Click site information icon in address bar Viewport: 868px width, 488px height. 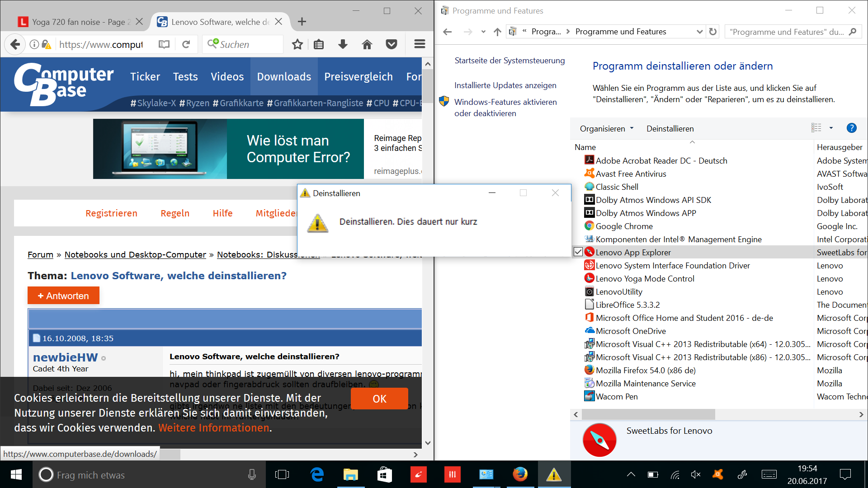pos(34,44)
